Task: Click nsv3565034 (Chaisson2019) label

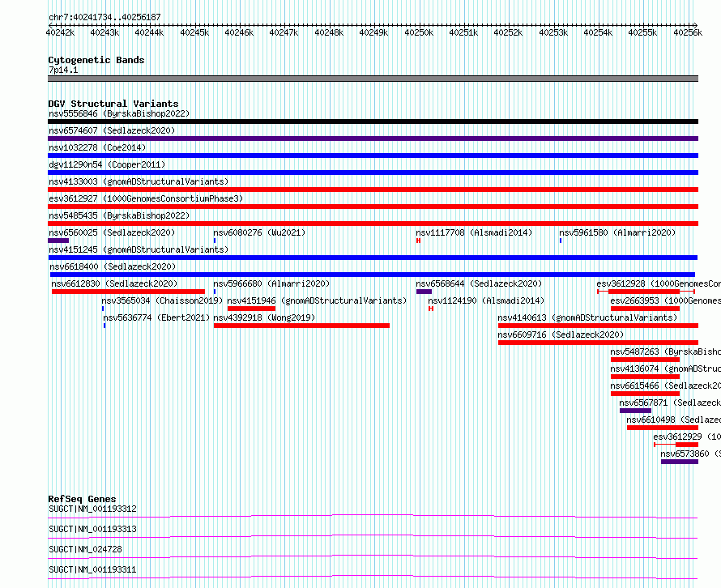Action: pyautogui.click(x=162, y=300)
